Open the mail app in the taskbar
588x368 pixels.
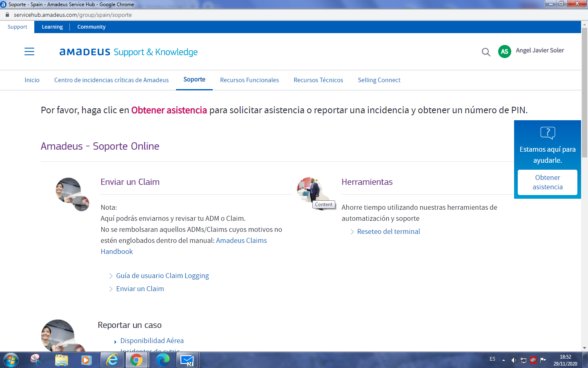[187, 360]
